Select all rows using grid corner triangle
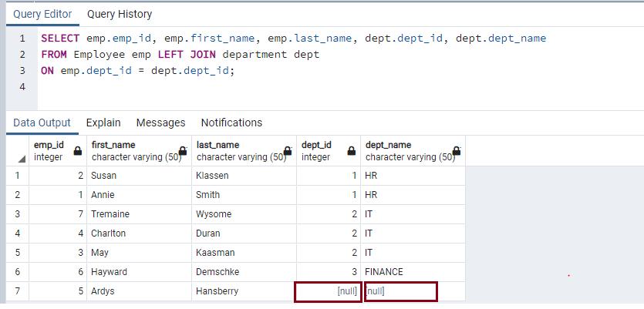The image size is (644, 309). pos(21,158)
